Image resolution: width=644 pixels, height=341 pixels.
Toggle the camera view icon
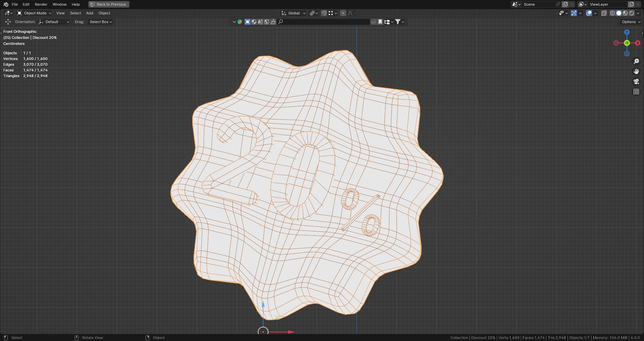pos(636,81)
